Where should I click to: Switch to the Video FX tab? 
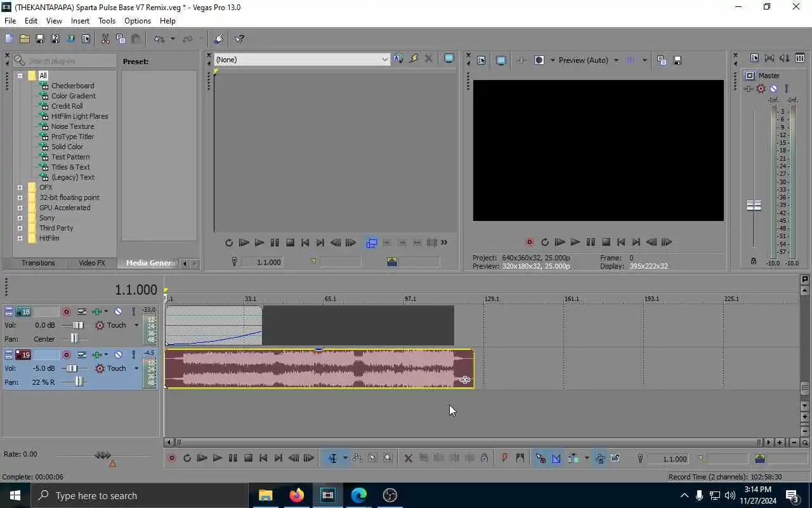92,263
